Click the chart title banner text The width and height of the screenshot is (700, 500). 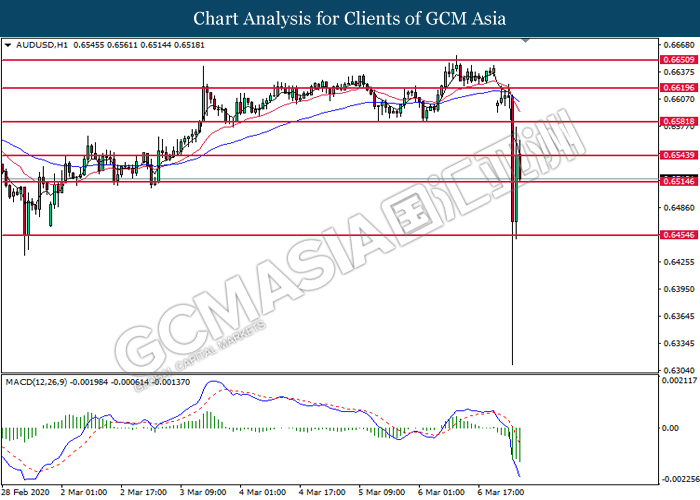click(x=350, y=18)
